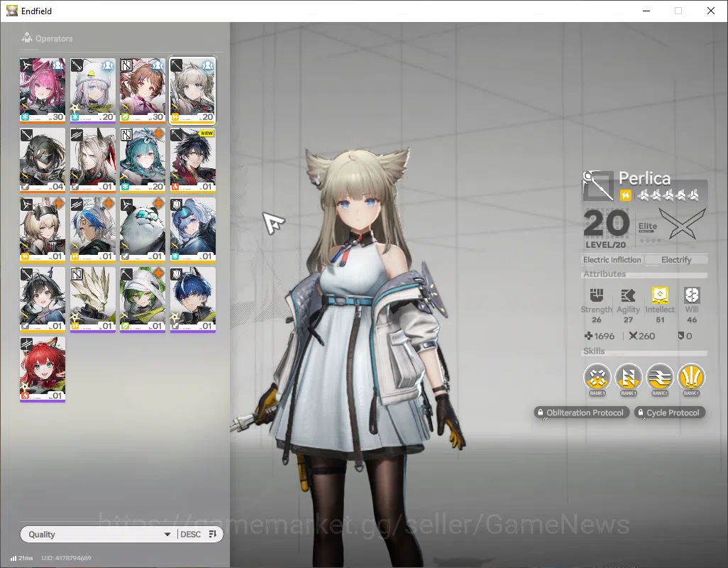The width and height of the screenshot is (728, 568).
Task: Select the light-blue-haired operator with goggles
Action: coord(193,230)
